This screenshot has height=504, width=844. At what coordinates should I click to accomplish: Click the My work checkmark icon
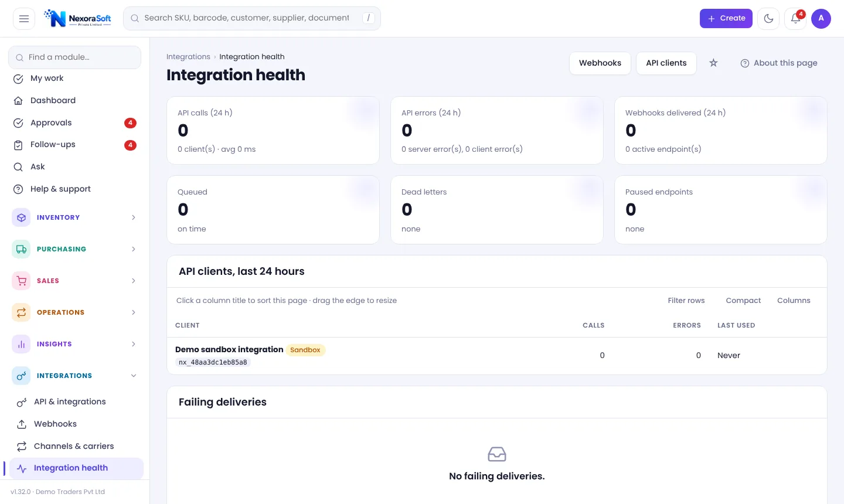coord(18,79)
